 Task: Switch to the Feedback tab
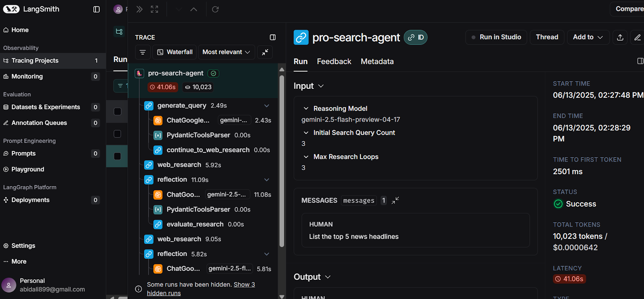334,61
